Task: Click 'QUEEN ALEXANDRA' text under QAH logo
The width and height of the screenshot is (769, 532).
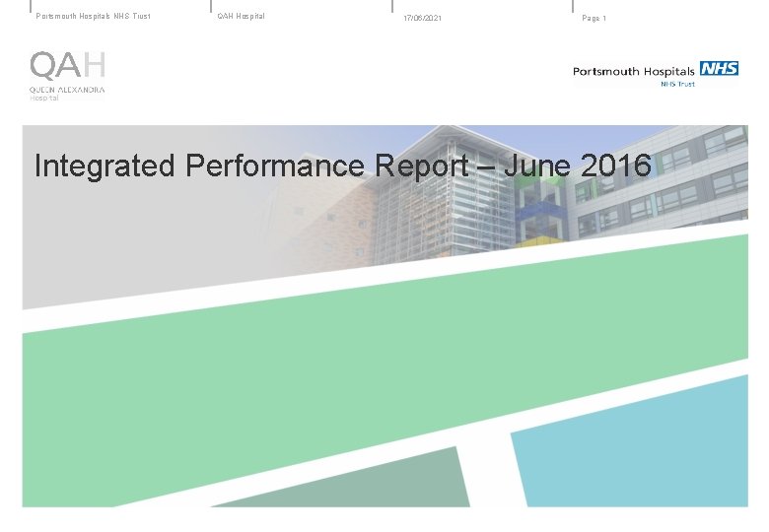Action: 67,90
